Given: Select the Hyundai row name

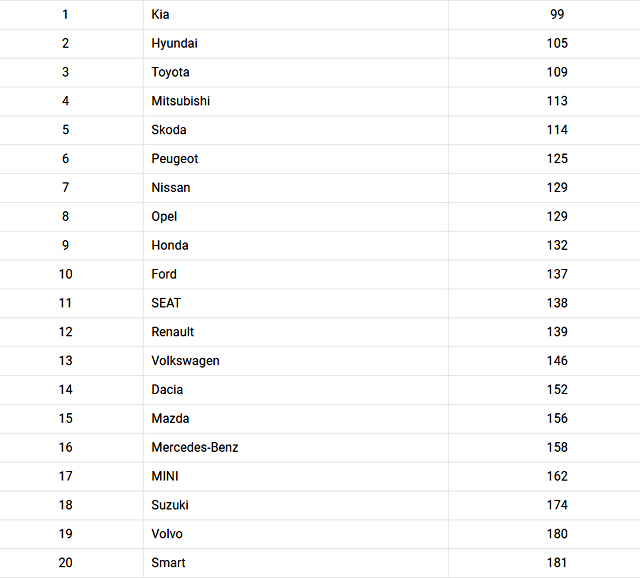Looking at the screenshot, I should [174, 43].
